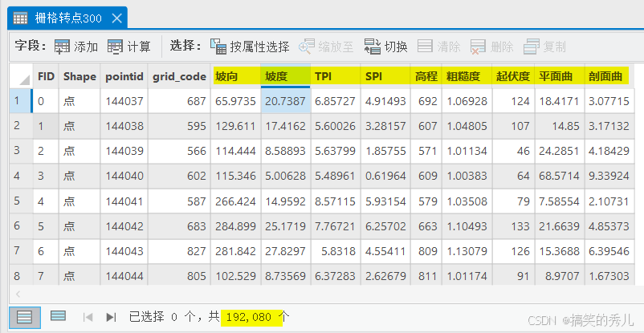Image resolution: width=644 pixels, height=333 pixels.
Task: Click the 坡向 column header
Action: (236, 76)
